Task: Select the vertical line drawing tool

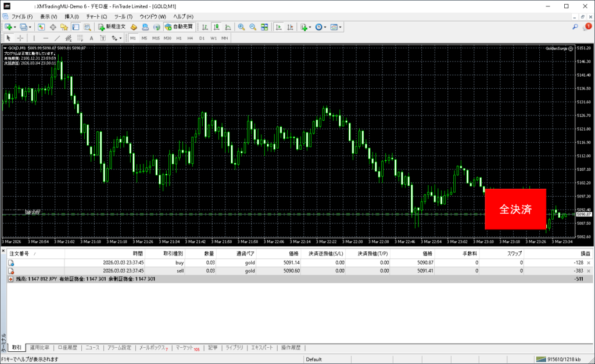Action: coord(33,38)
